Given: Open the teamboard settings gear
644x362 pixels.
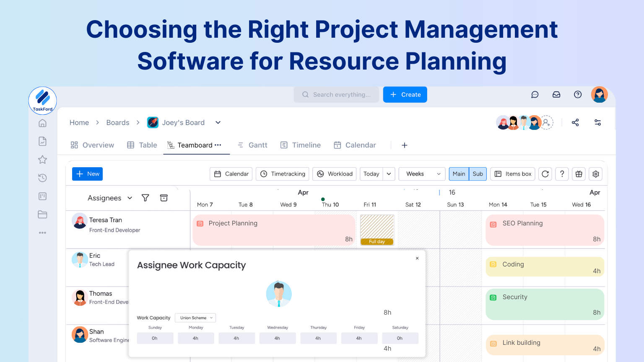Looking at the screenshot, I should point(596,174).
